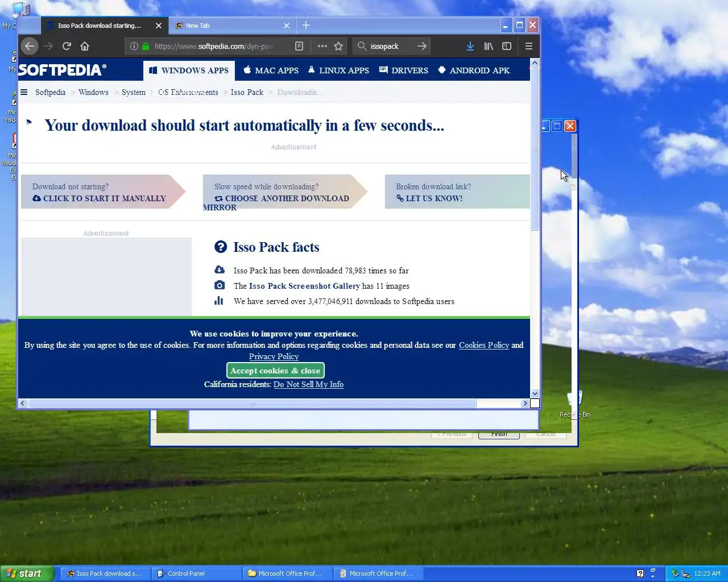The height and width of the screenshot is (582, 728).
Task: Reload the Softpedia page
Action: click(x=67, y=46)
